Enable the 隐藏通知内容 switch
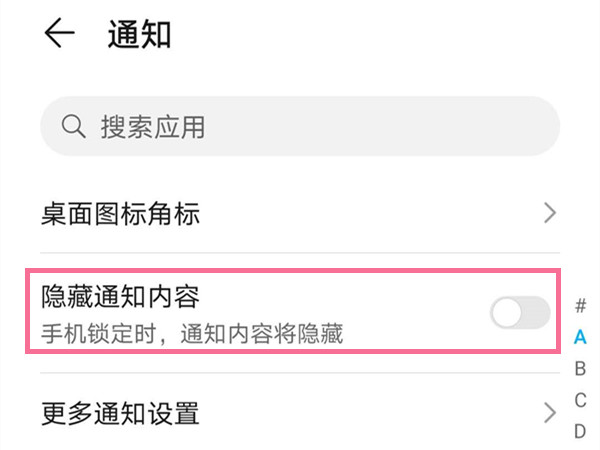The width and height of the screenshot is (600, 450). (x=520, y=313)
